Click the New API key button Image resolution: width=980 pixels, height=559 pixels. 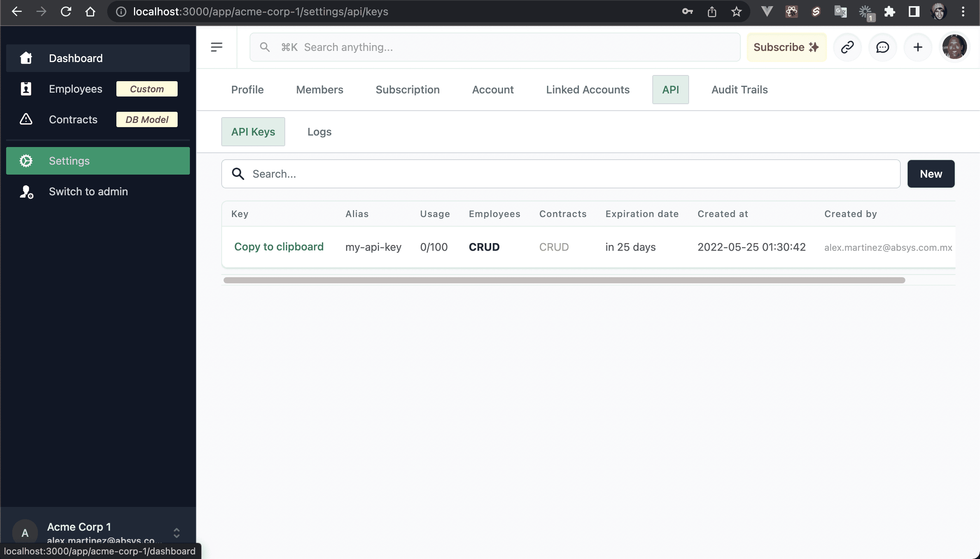coord(931,174)
